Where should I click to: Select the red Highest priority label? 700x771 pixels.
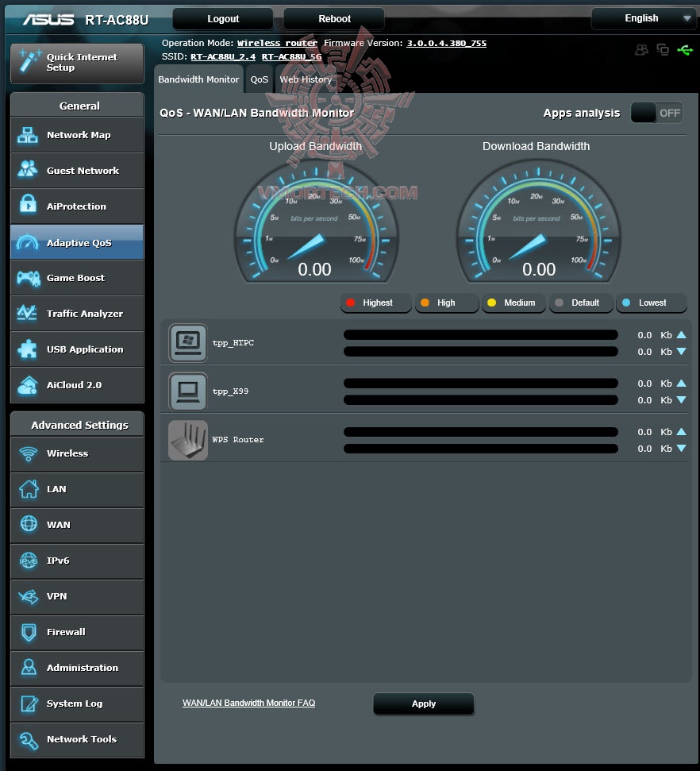coord(375,303)
